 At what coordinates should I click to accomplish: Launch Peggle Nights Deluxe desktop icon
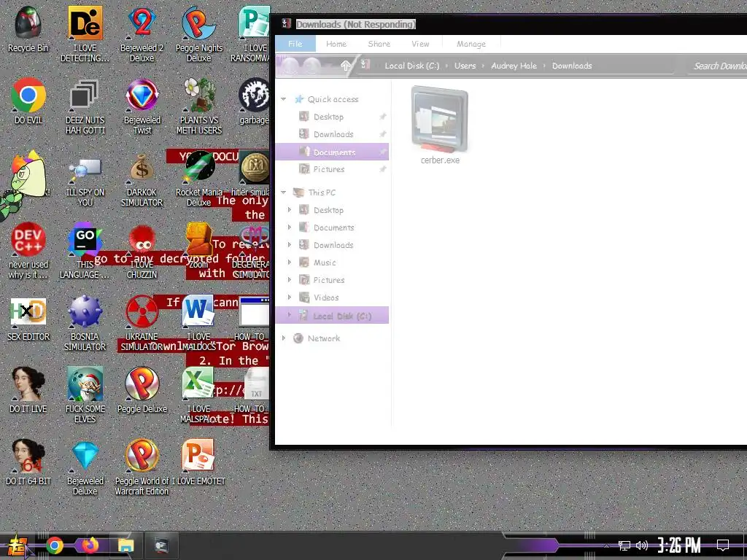pos(198,34)
